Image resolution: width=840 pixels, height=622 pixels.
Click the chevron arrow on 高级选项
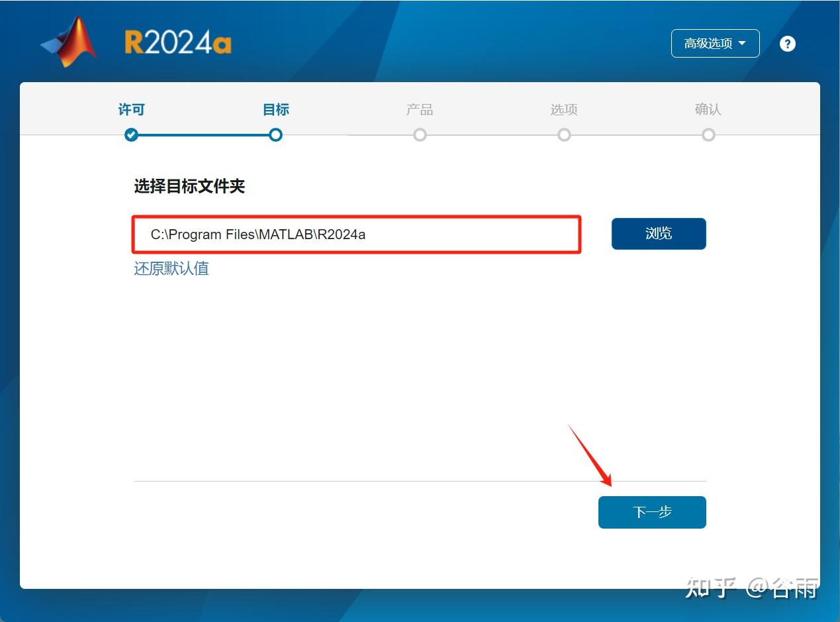pos(743,43)
